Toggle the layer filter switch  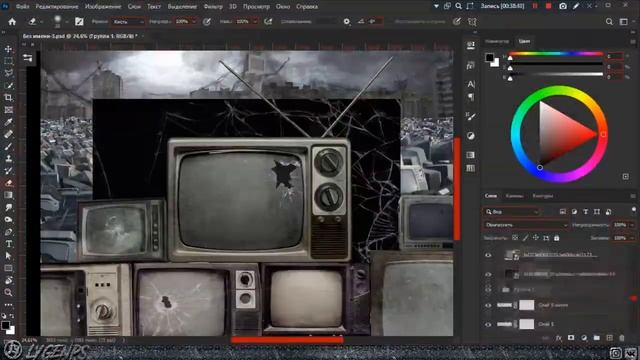coord(633,210)
